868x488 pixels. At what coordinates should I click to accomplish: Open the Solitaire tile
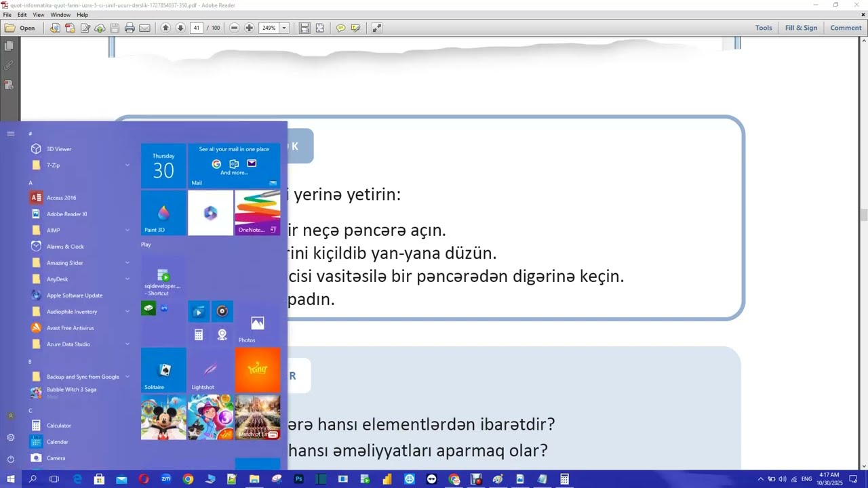pos(163,370)
